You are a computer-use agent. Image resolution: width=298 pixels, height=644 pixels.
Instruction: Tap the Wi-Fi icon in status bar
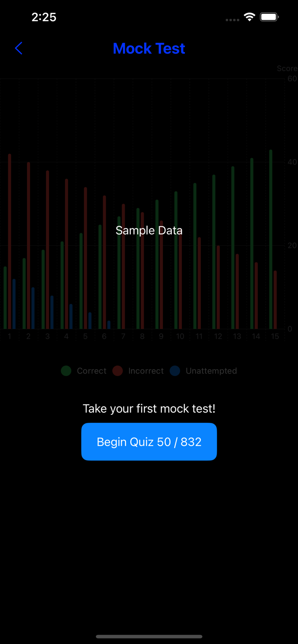pos(250,17)
